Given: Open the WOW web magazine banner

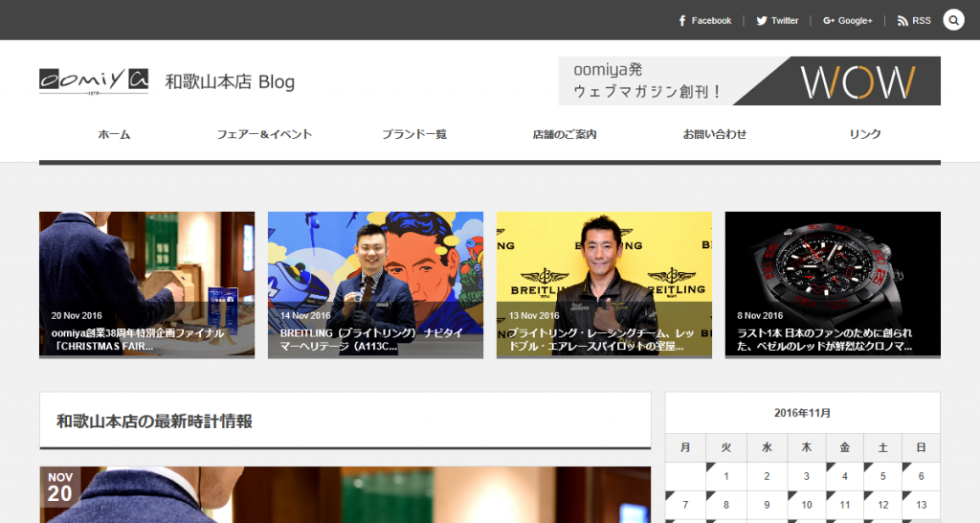Looking at the screenshot, I should (749, 81).
